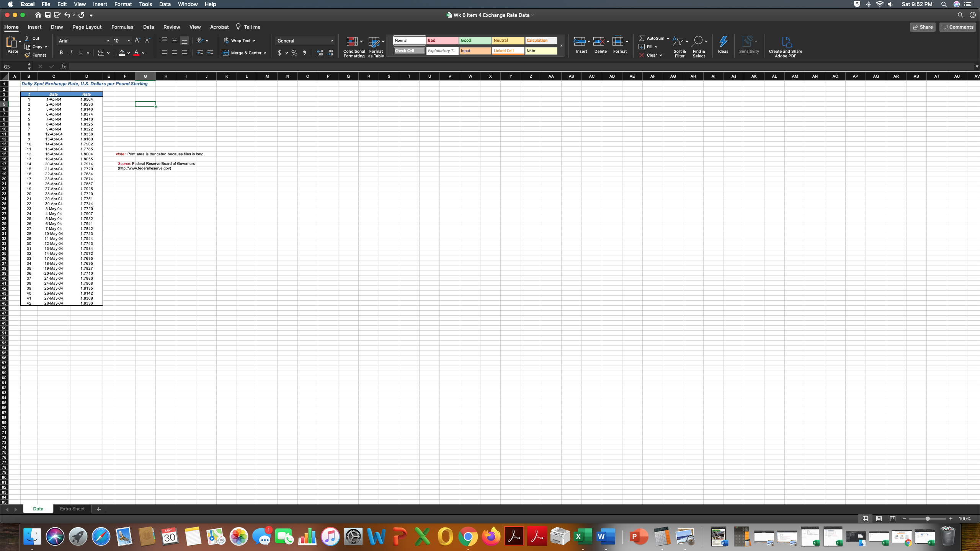Image resolution: width=980 pixels, height=551 pixels.
Task: Click the Share button
Action: (x=923, y=27)
